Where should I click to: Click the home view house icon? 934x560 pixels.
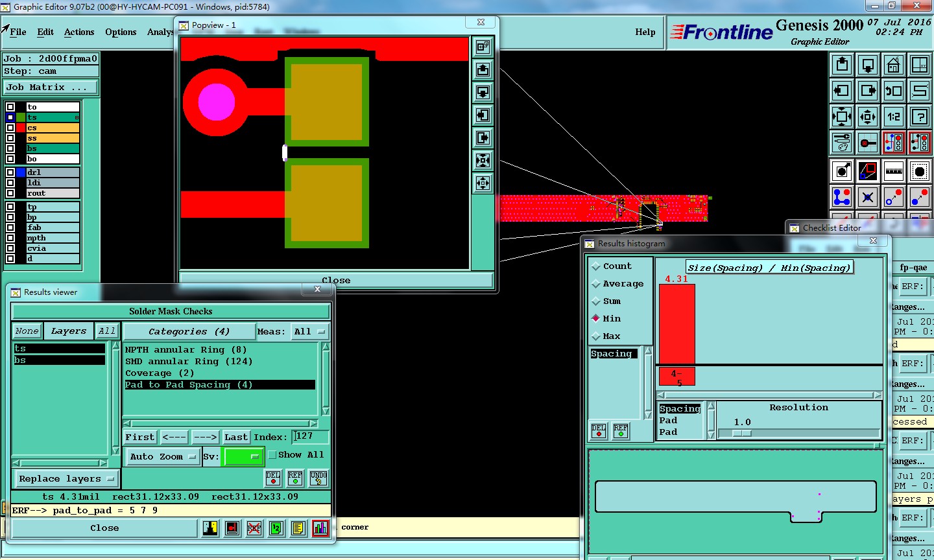point(894,65)
